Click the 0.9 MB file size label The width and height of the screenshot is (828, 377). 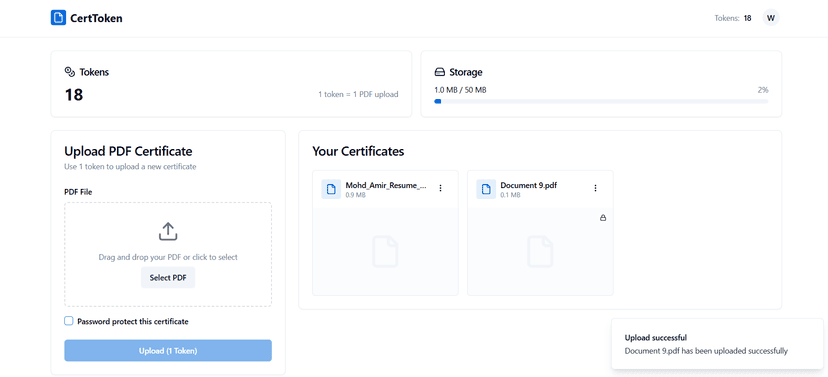(355, 195)
